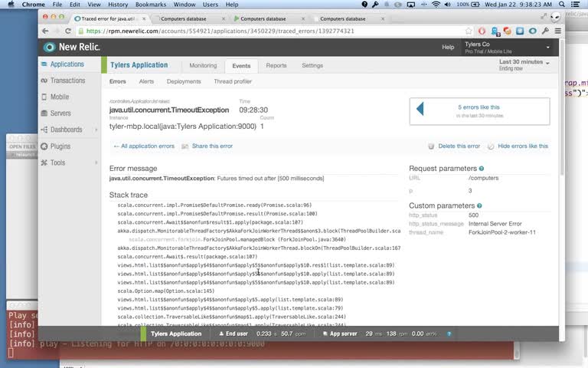Click the Delete this error trash icon
588x368 pixels.
(431, 146)
